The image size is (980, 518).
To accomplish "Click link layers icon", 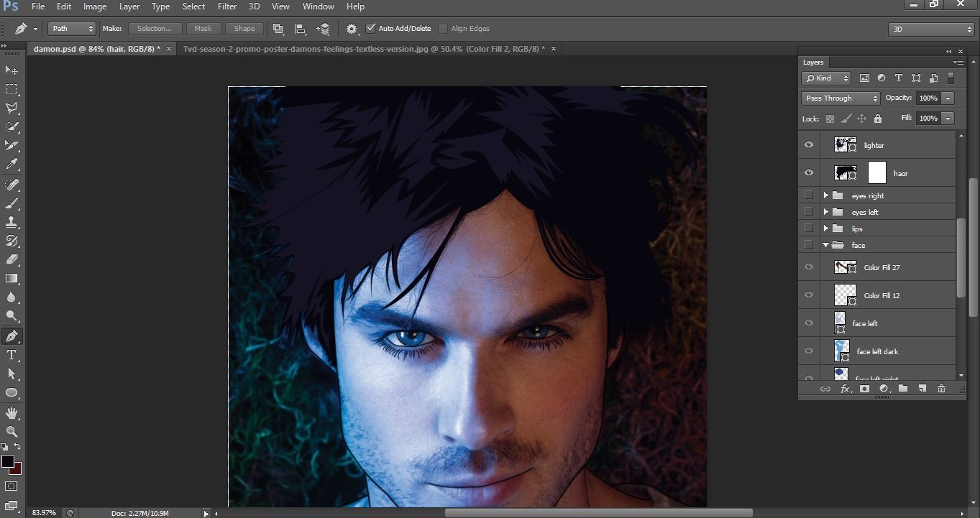I will [x=825, y=389].
